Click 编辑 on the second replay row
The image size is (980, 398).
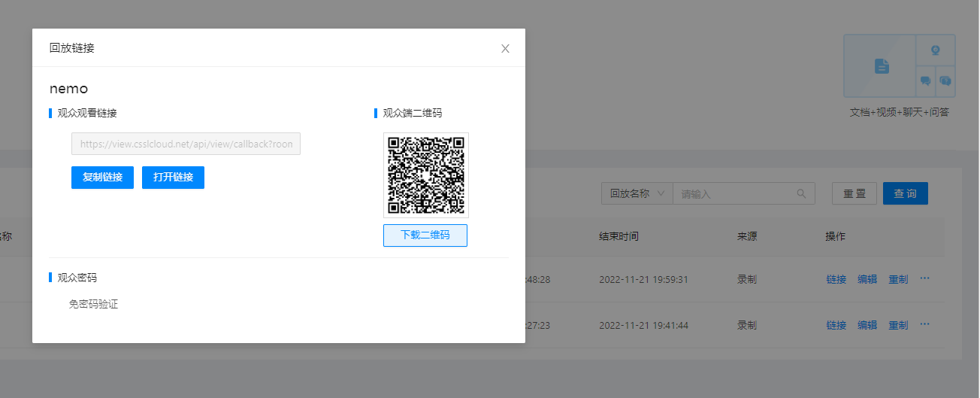[867, 325]
